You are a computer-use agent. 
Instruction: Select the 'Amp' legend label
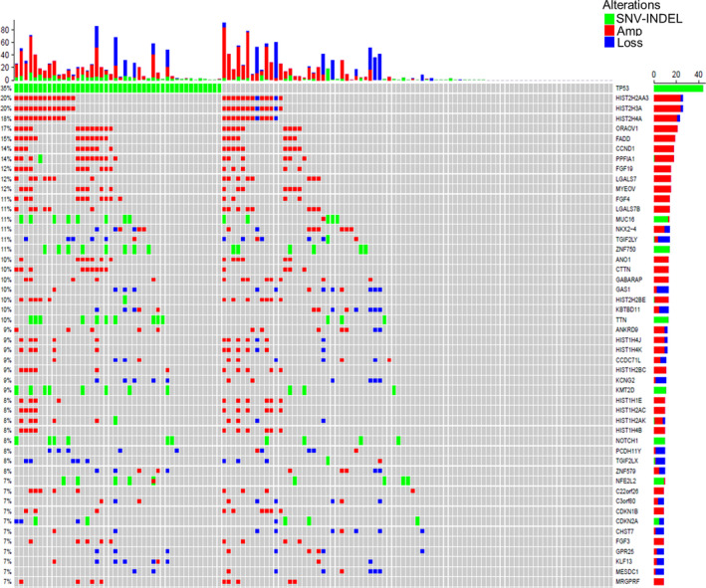pos(629,31)
